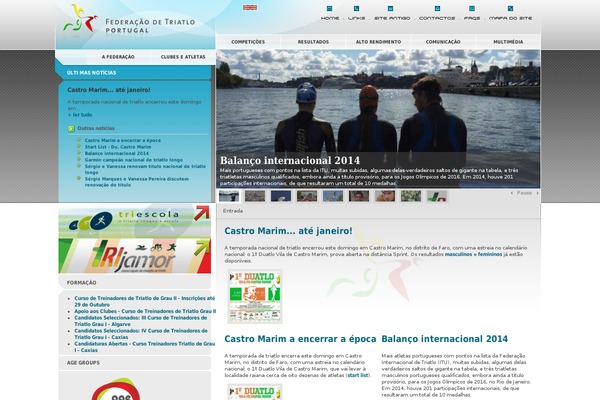The height and width of the screenshot is (400, 600).
Task: Click the 'ÚLTIMAS NOTÍCIAS' panel header
Action: tap(91, 73)
